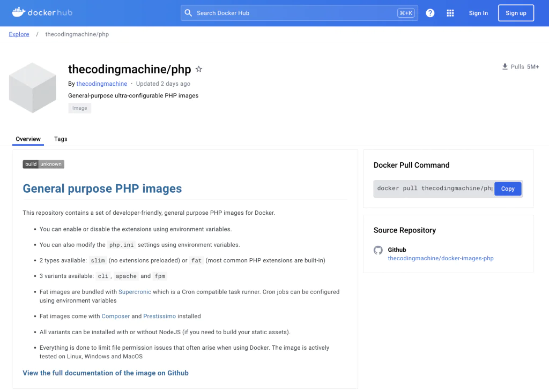The height and width of the screenshot is (392, 549).
Task: Open the help question mark icon
Action: coord(430,13)
